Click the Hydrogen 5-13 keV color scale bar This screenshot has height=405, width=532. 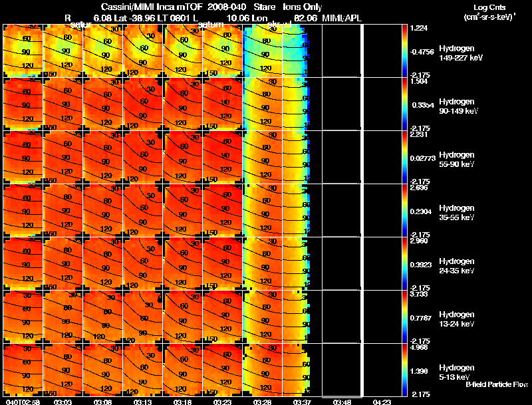coord(404,370)
